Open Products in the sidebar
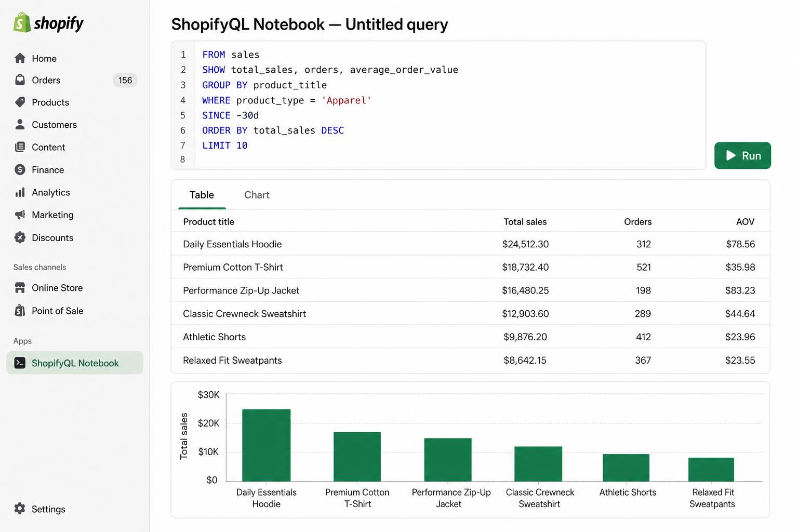 [50, 102]
